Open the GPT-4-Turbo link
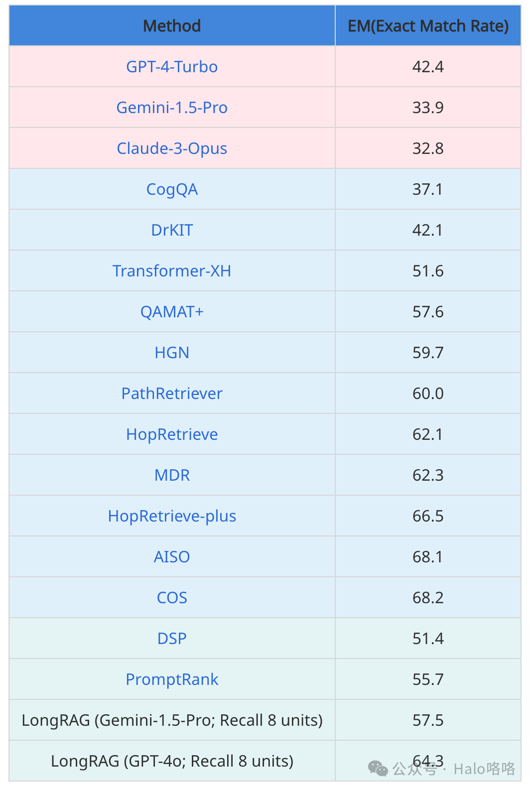The width and height of the screenshot is (532, 790). point(172,67)
